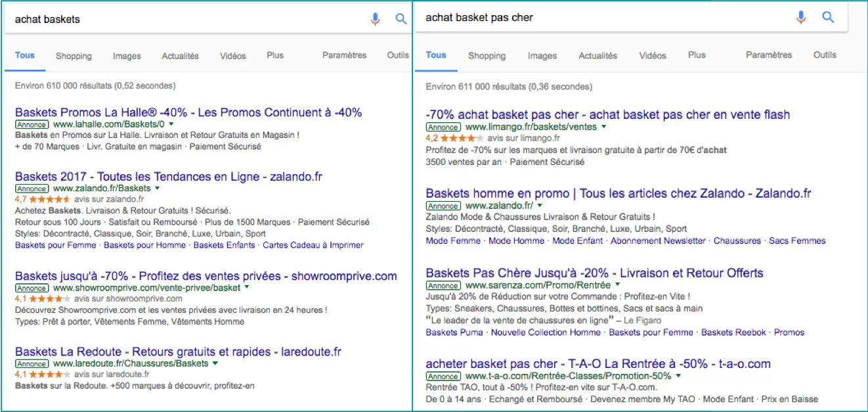Open 'Baskets homme en promo' Zalando result

click(618, 194)
